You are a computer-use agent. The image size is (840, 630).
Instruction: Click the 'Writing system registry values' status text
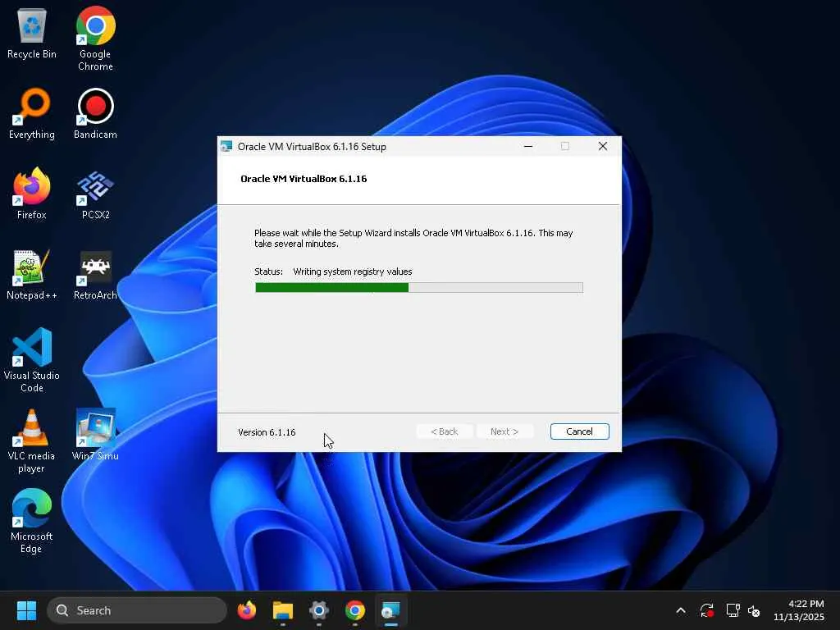point(353,272)
